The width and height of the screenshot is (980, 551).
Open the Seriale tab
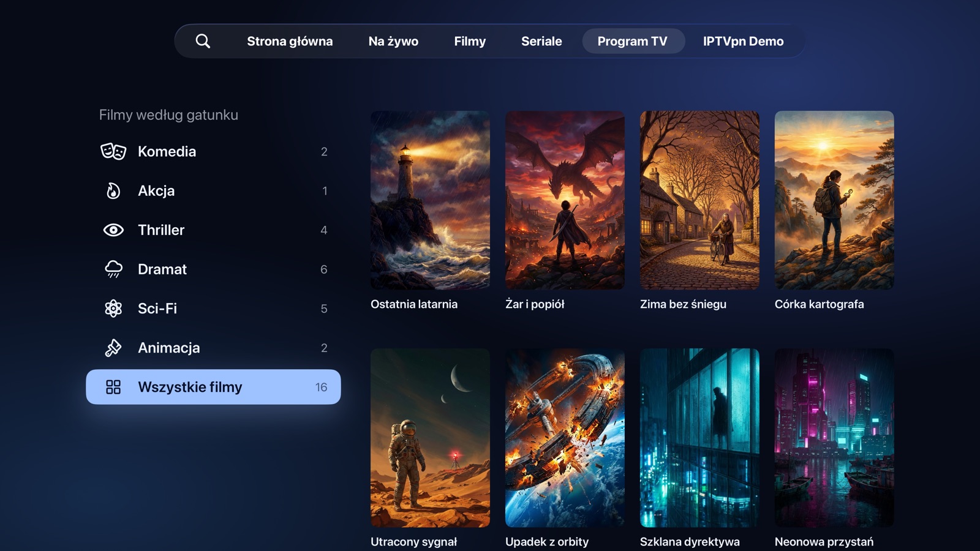(541, 41)
